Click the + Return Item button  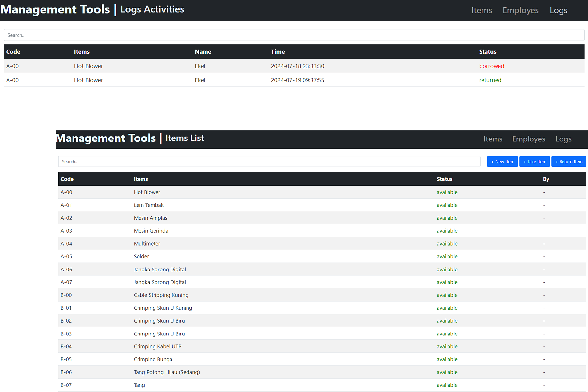pos(568,161)
